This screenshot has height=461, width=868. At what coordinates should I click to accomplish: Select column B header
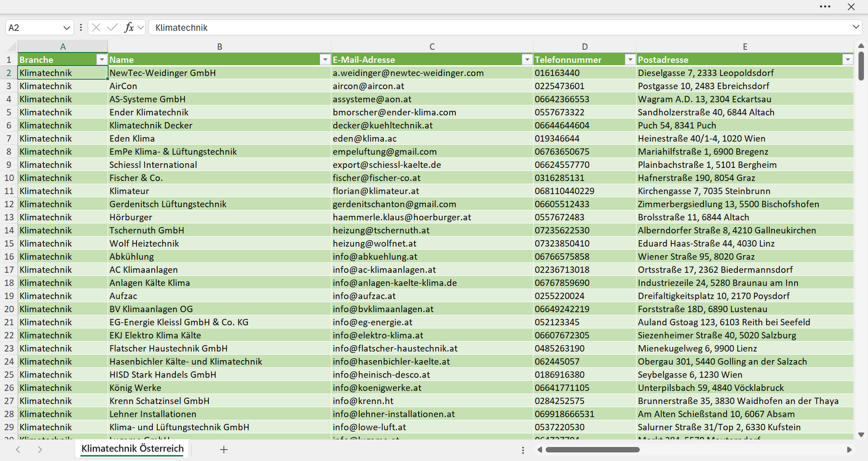coord(219,47)
